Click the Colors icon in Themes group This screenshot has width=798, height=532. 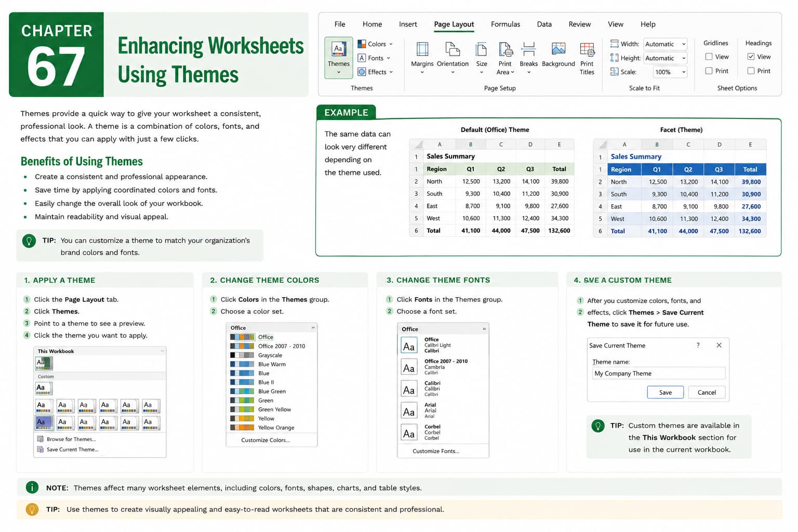(362, 44)
